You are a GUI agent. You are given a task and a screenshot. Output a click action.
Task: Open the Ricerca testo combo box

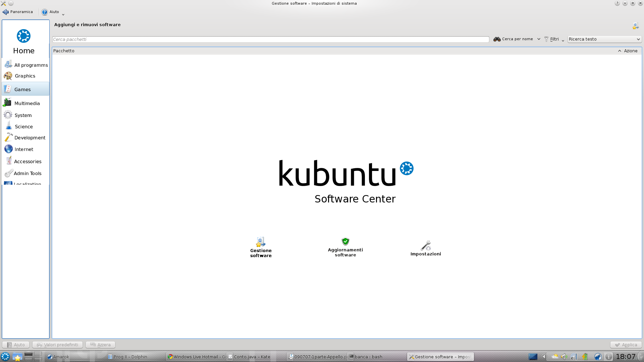[x=604, y=39]
